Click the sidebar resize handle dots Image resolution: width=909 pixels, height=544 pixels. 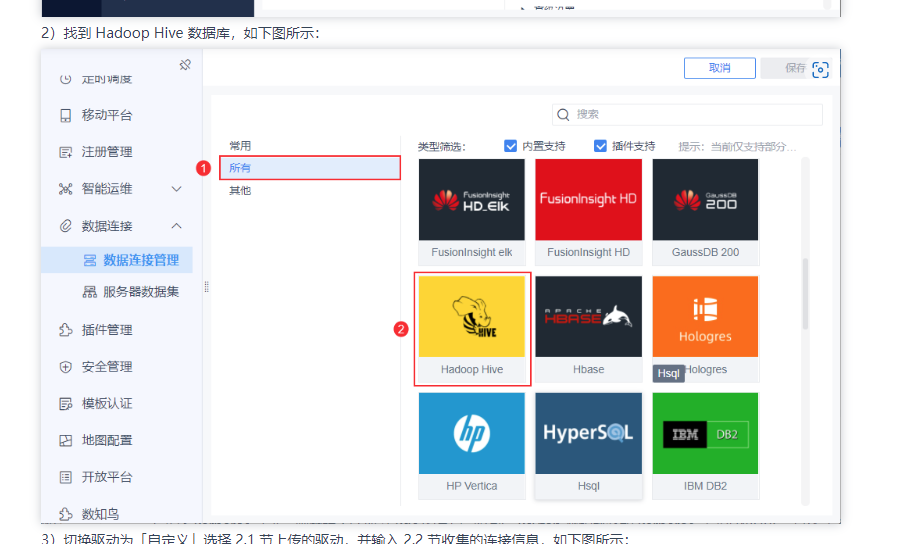[x=206, y=287]
